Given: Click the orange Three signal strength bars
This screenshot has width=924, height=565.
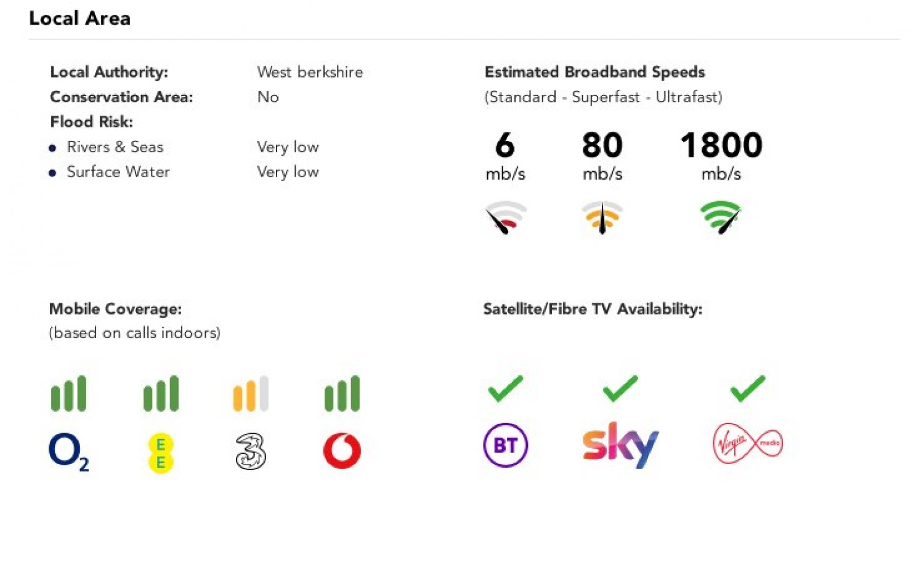Looking at the screenshot, I should [x=251, y=394].
